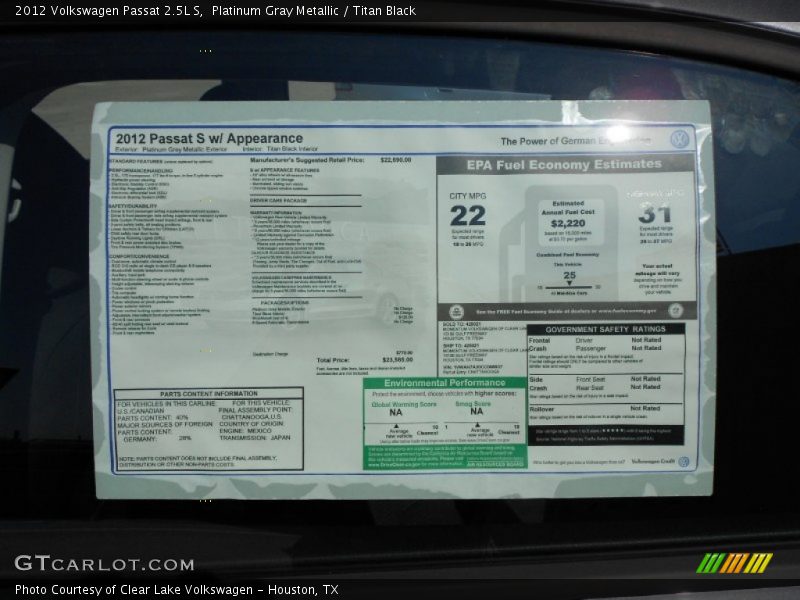Screen dimensions: 800x600
Task: Click the '$23,595.00' total price value
Action: coord(397,360)
